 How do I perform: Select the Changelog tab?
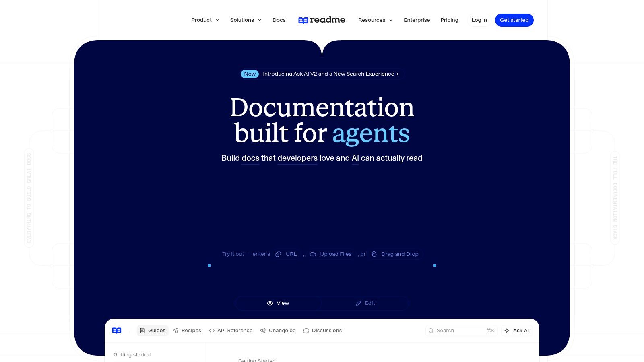tap(278, 331)
